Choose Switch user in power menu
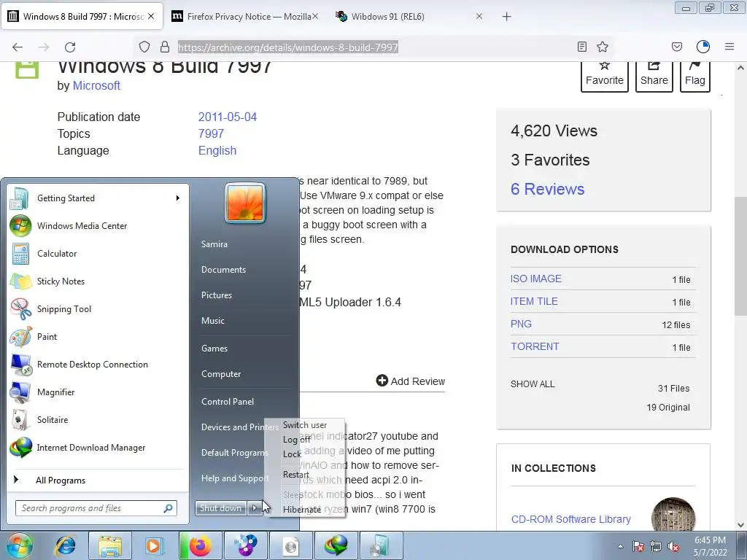Screen dimensions: 747x560 point(305,425)
